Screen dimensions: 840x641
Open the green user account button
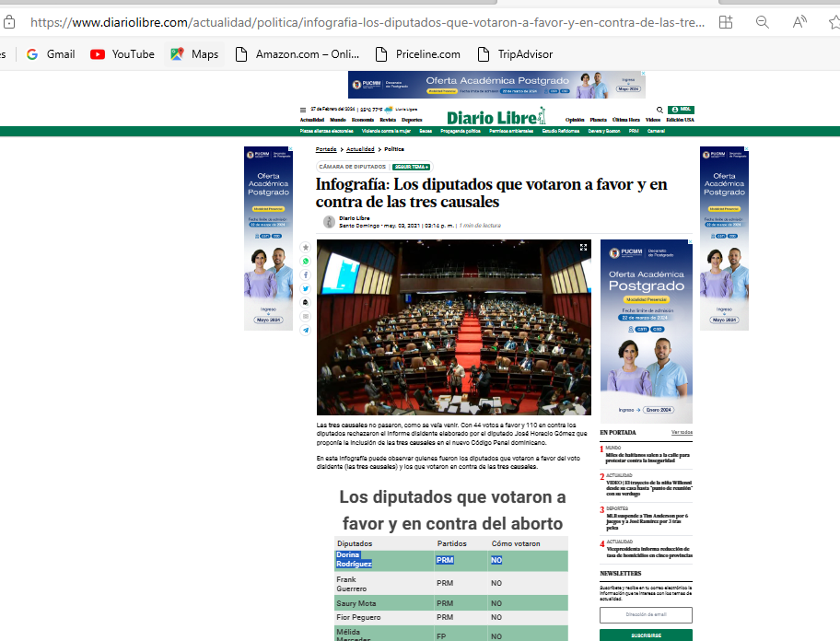click(681, 110)
